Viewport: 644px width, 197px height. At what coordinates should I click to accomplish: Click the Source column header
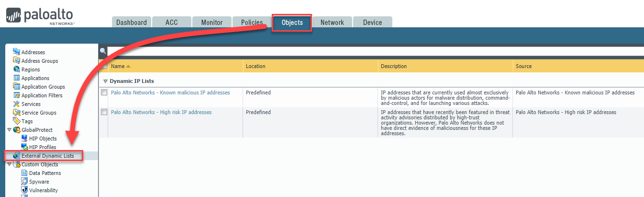pos(578,66)
